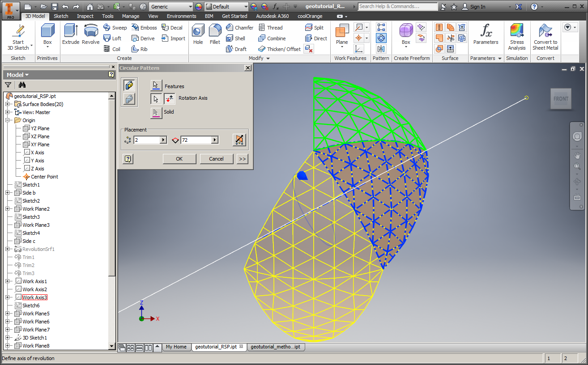This screenshot has height=365, width=588.
Task: Switch to the Tools tab
Action: point(108,16)
